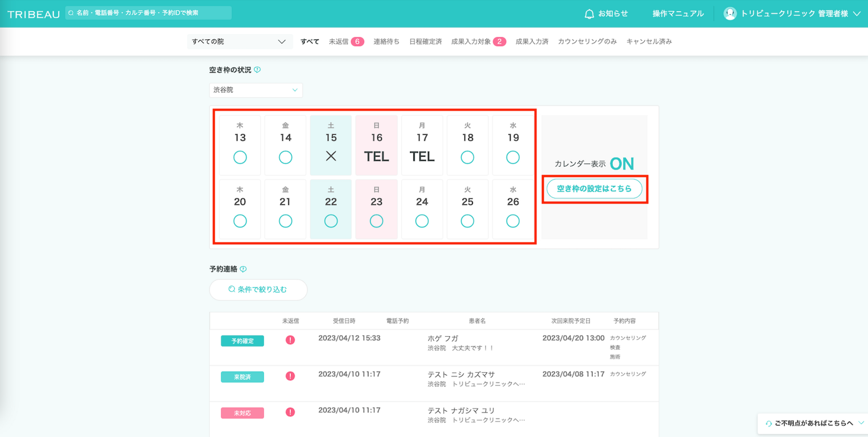
Task: Open the すべての院 clinic dropdown
Action: 239,42
